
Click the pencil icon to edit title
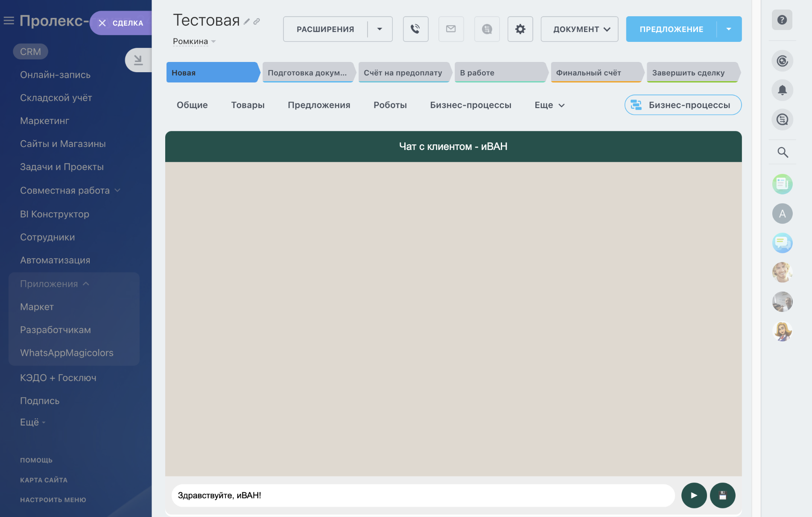click(x=247, y=21)
